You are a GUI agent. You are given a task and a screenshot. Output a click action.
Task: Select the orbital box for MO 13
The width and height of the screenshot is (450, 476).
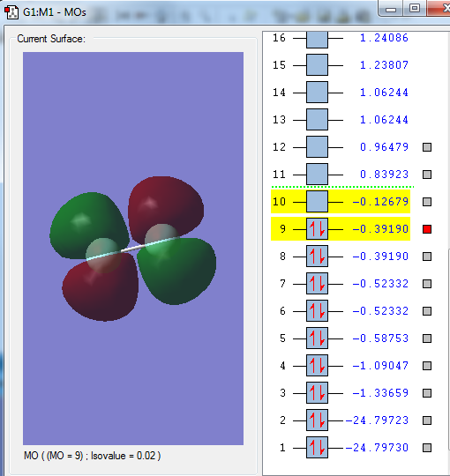tap(317, 120)
